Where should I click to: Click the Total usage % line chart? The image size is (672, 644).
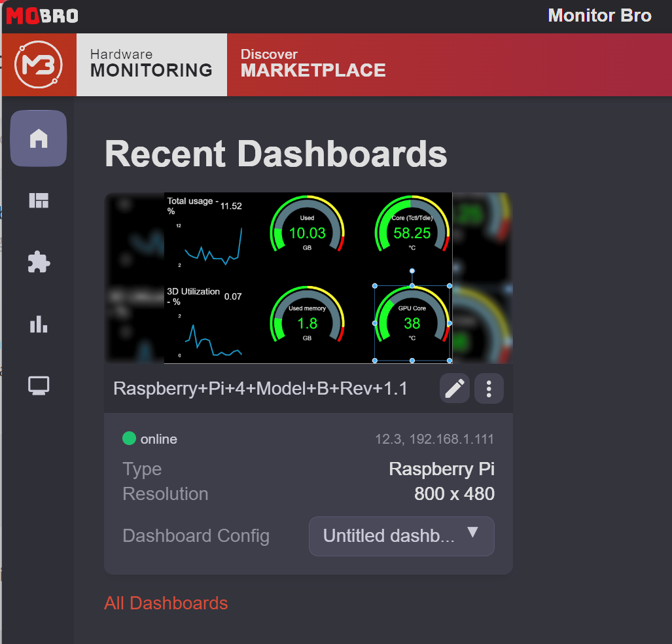pos(205,232)
